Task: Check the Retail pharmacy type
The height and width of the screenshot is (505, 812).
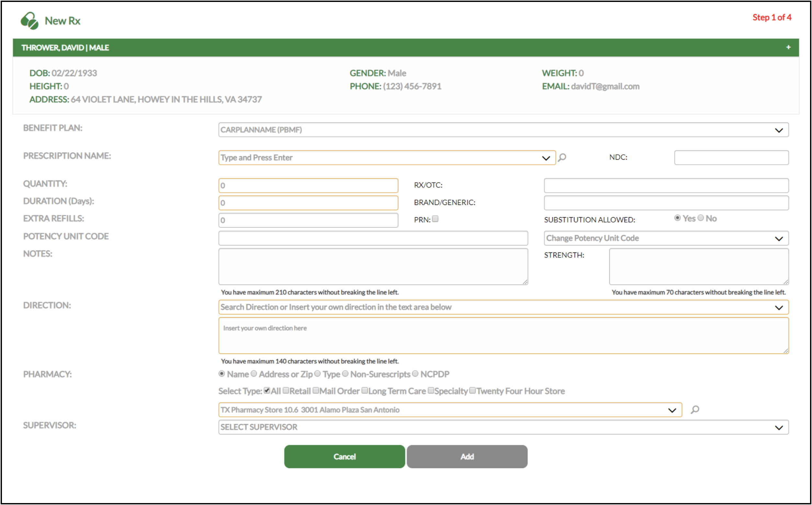Action: 286,390
